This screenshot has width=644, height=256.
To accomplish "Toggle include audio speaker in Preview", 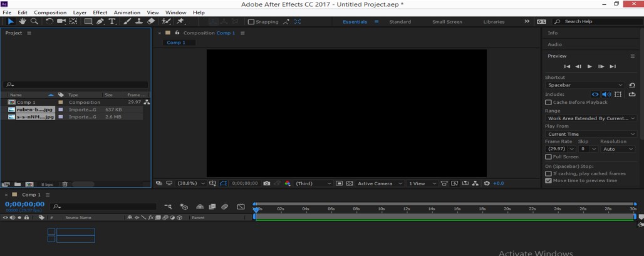I will 606,95.
